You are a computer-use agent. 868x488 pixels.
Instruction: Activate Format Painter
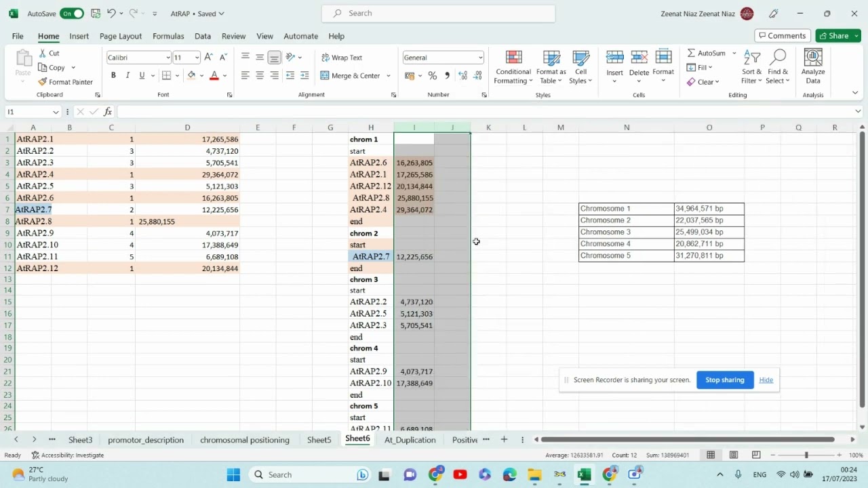pos(65,82)
